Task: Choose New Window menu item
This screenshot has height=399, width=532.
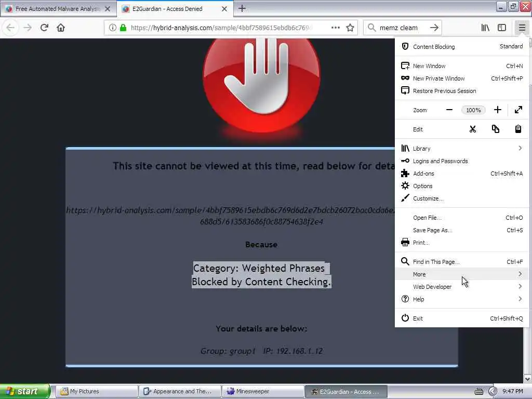Action: pyautogui.click(x=461, y=66)
